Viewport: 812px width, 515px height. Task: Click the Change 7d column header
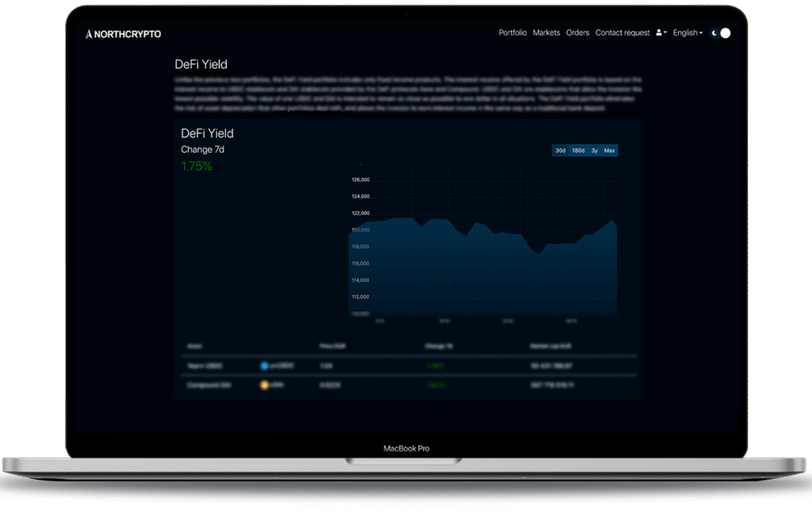(439, 347)
